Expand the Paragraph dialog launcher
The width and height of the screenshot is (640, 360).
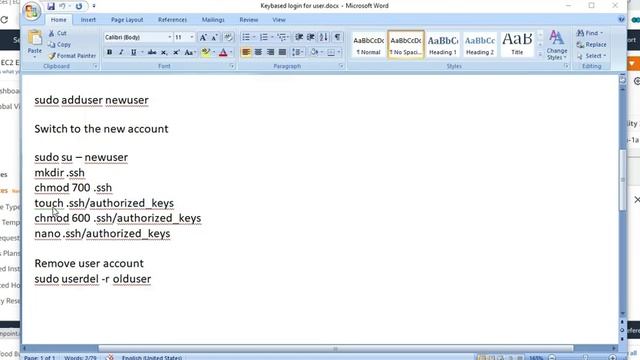click(x=341, y=66)
